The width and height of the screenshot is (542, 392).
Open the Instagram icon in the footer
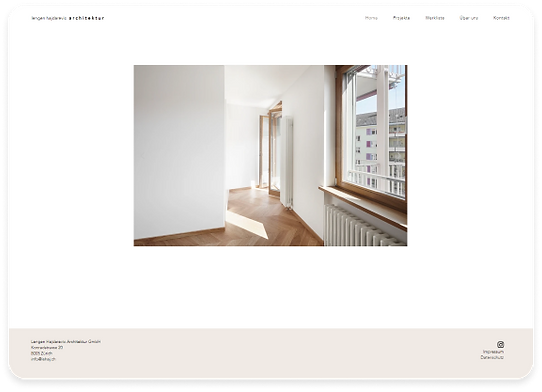tap(500, 344)
